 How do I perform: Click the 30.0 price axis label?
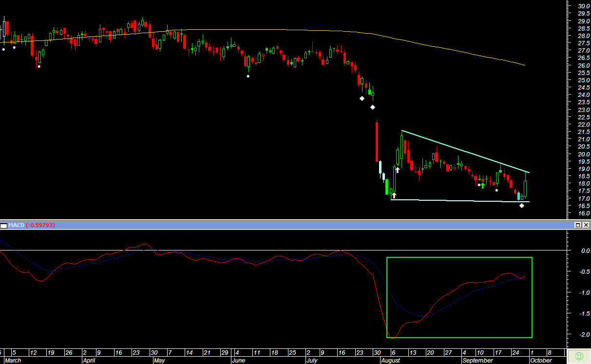pyautogui.click(x=584, y=6)
